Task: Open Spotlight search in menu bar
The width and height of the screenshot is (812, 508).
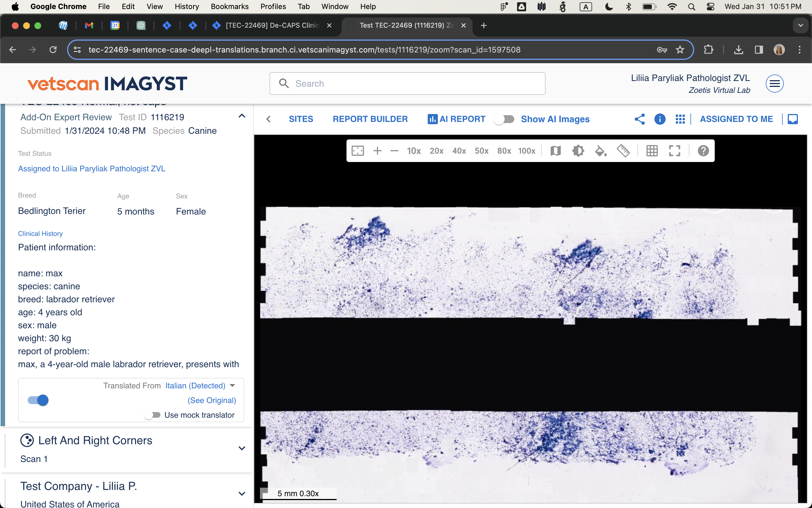Action: pos(691,6)
